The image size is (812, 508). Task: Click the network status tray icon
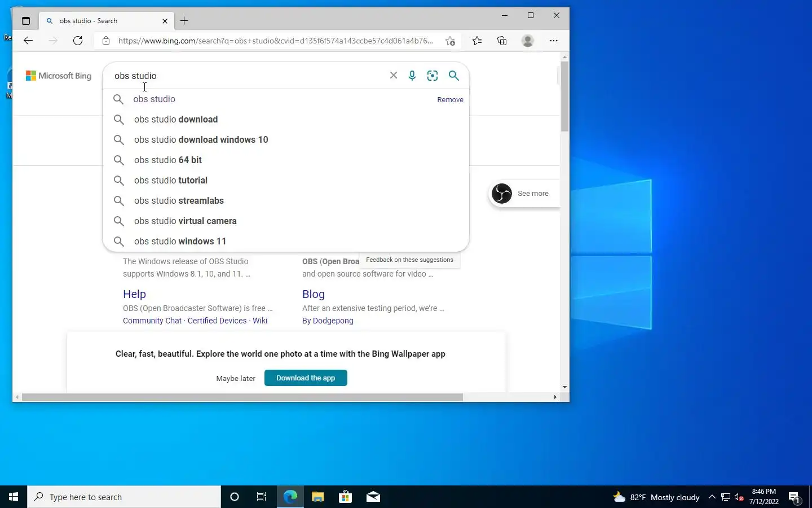click(x=726, y=497)
